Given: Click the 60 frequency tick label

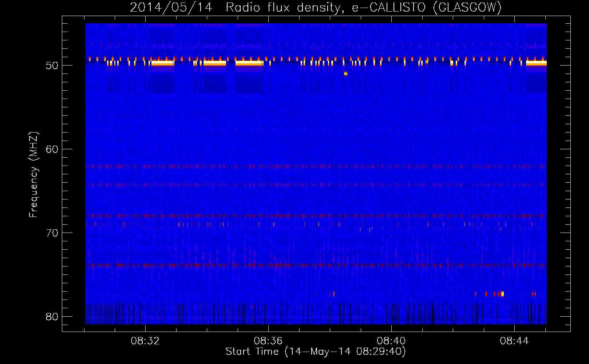Looking at the screenshot, I should click(x=52, y=149).
